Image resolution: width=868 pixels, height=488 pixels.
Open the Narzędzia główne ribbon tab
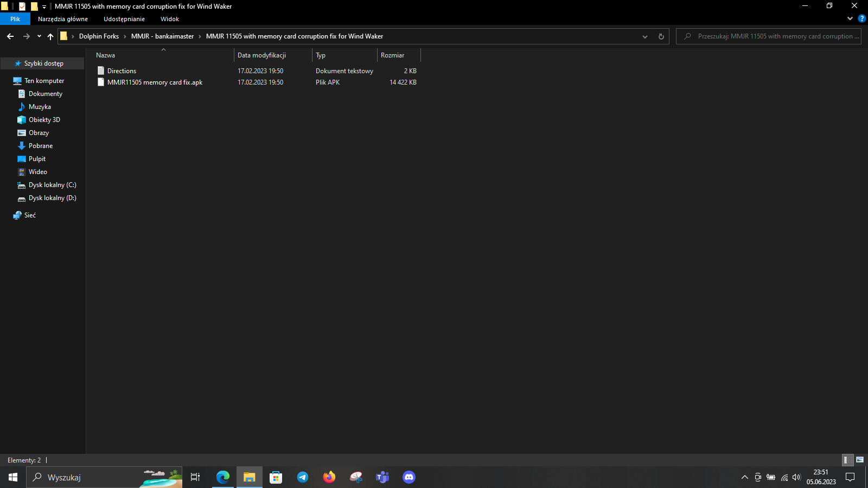pyautogui.click(x=63, y=19)
